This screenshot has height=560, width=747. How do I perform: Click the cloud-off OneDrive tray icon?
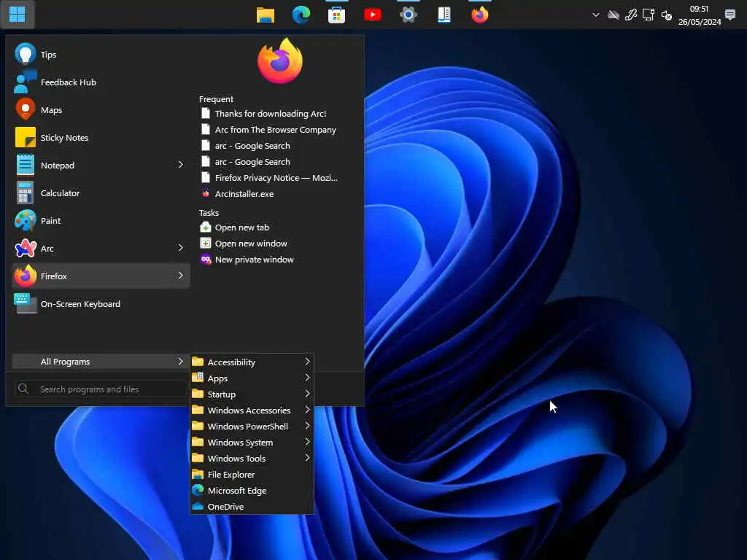614,15
